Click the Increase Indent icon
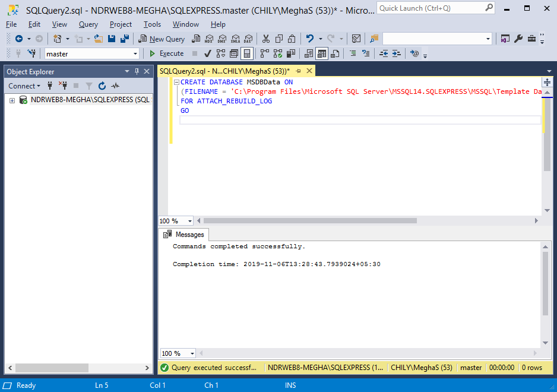 tap(397, 53)
